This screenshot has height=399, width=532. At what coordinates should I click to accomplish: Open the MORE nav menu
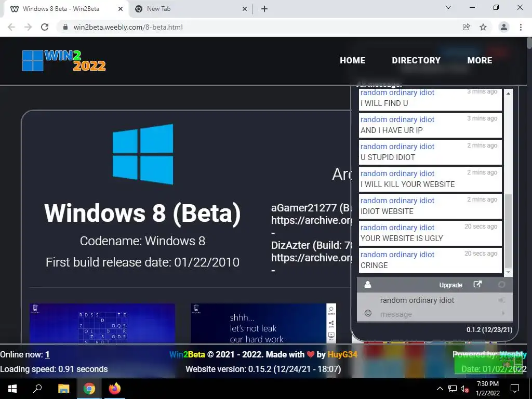click(480, 60)
